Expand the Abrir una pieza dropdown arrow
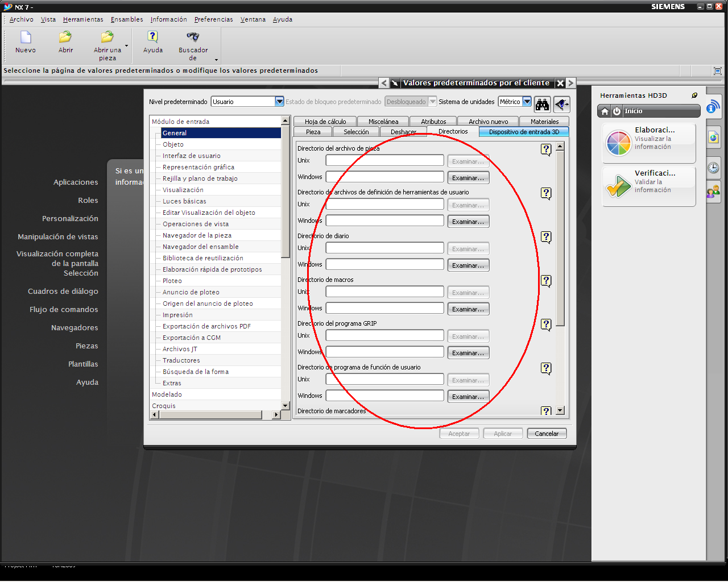This screenshot has height=582, width=728. tap(126, 46)
